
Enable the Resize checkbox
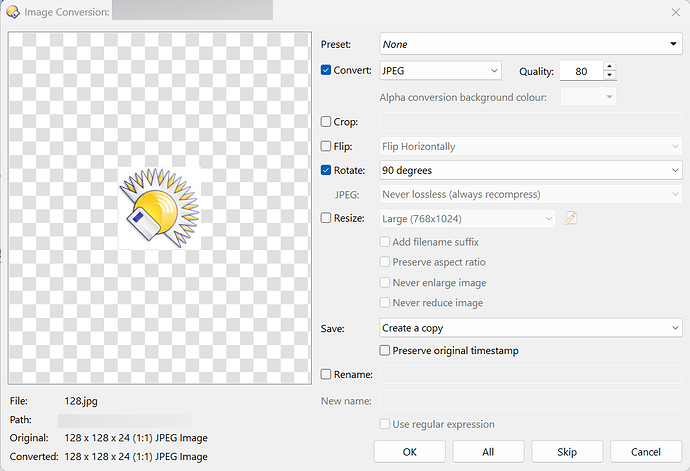click(326, 218)
